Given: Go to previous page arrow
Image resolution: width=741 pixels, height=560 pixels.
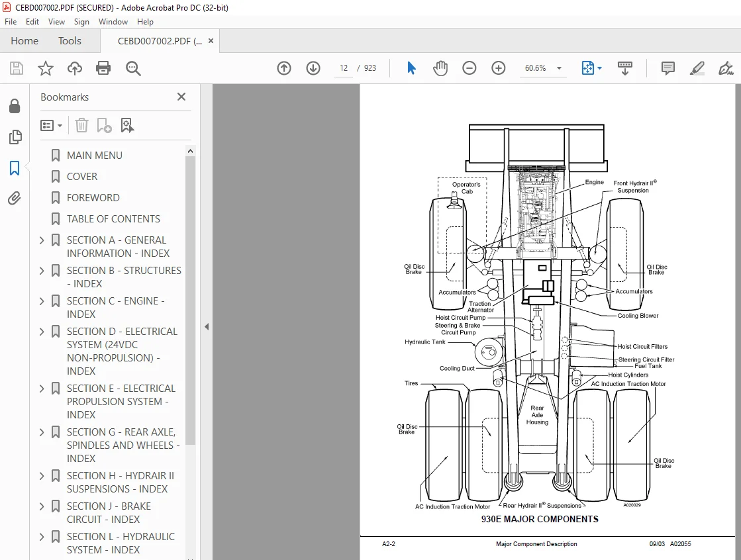Looking at the screenshot, I should coord(284,68).
